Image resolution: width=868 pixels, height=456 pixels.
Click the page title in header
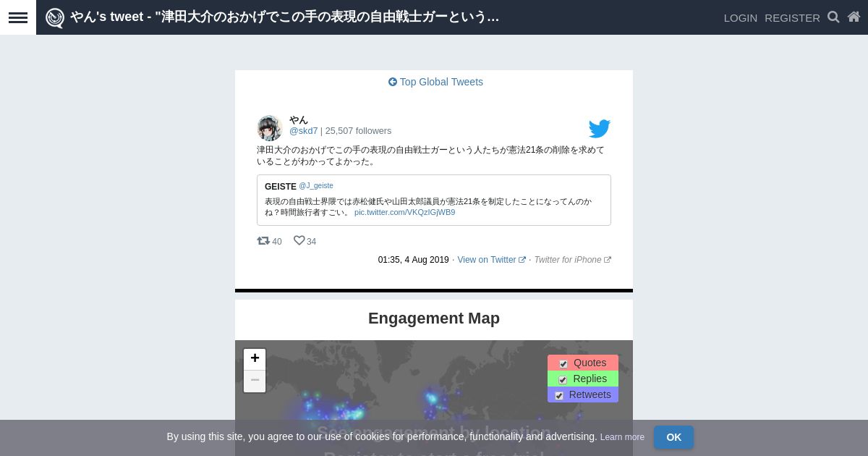point(285,17)
